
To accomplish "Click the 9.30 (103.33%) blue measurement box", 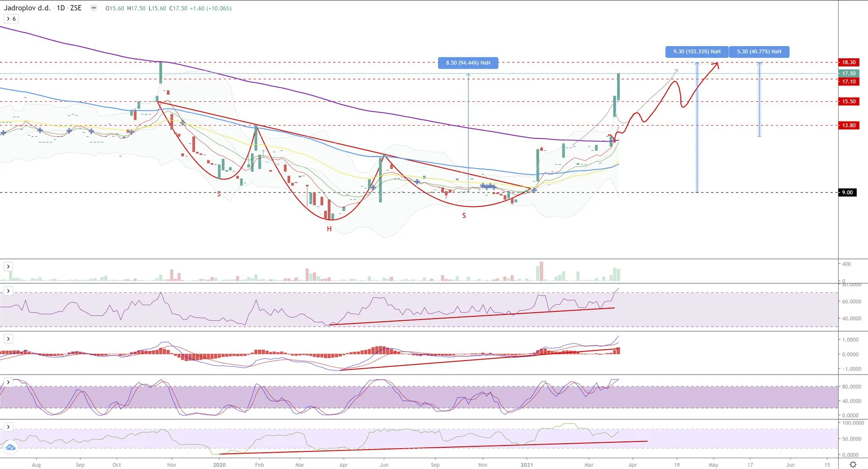I will click(x=697, y=52).
